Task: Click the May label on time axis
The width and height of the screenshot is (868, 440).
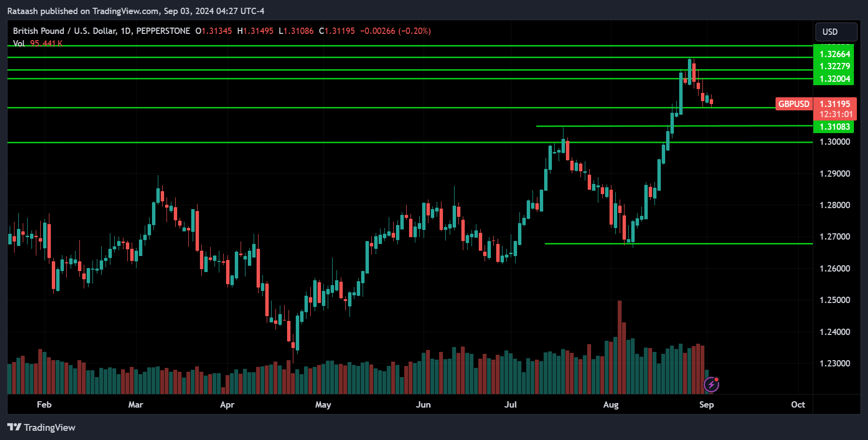Action: point(323,405)
